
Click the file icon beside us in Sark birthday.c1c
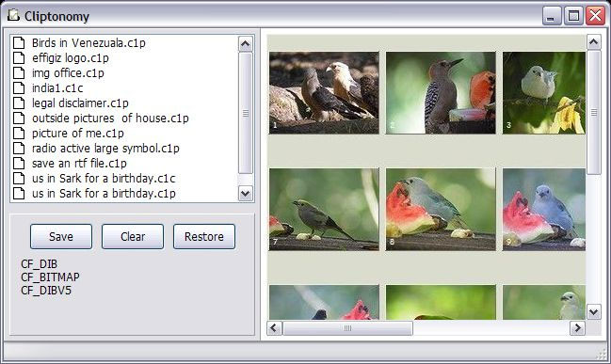[x=19, y=179]
